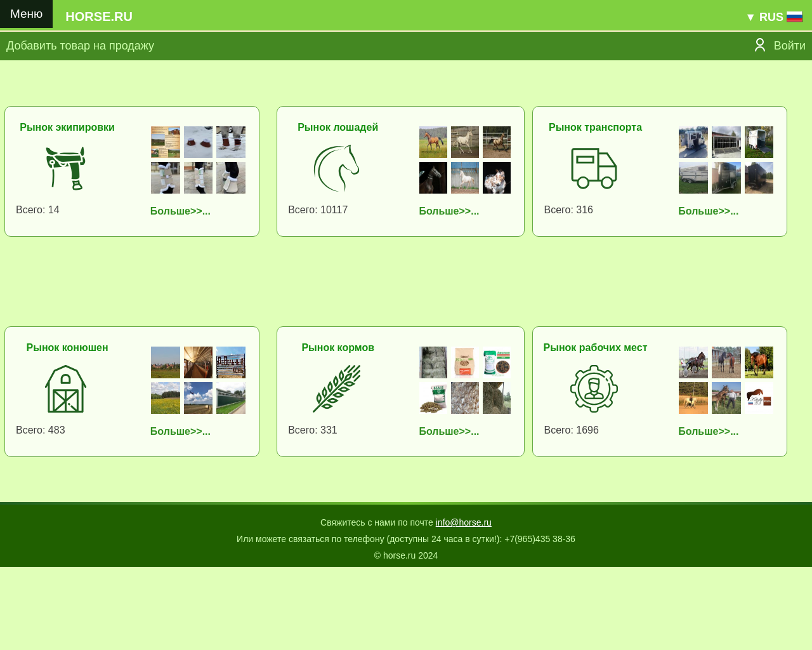Open brown horse in field thumbnail

pyautogui.click(x=433, y=142)
